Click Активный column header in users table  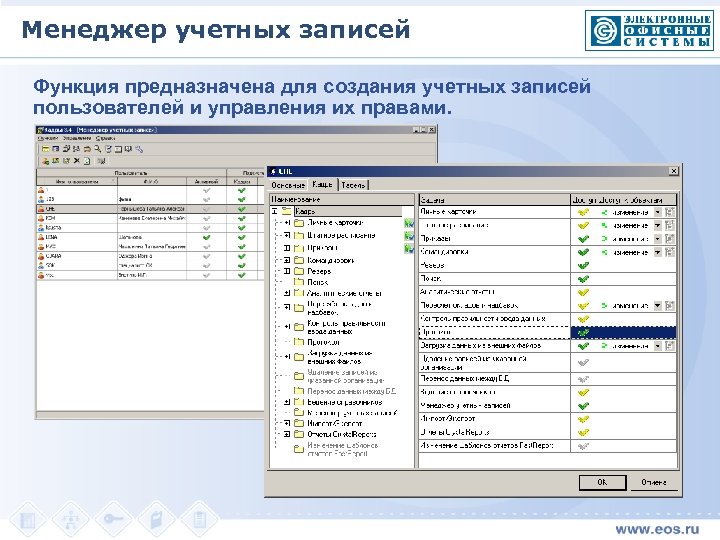click(x=206, y=182)
